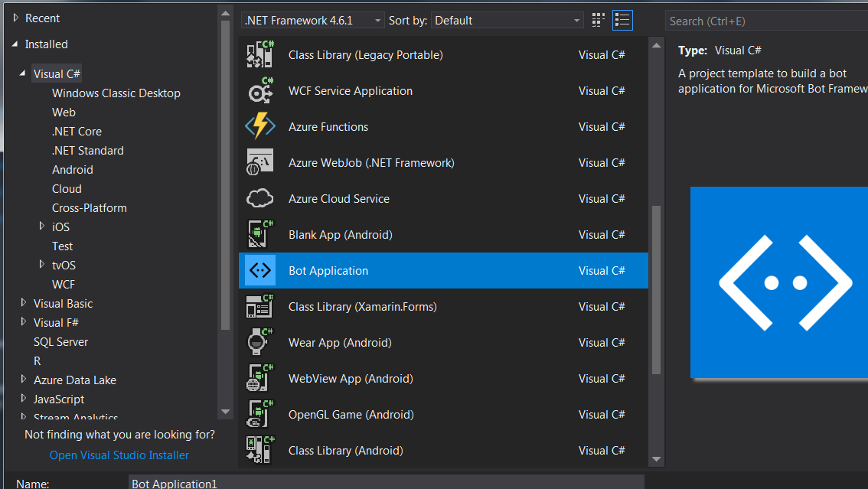Expand the Recent node
The width and height of the screenshot is (868, 489).
(x=15, y=18)
